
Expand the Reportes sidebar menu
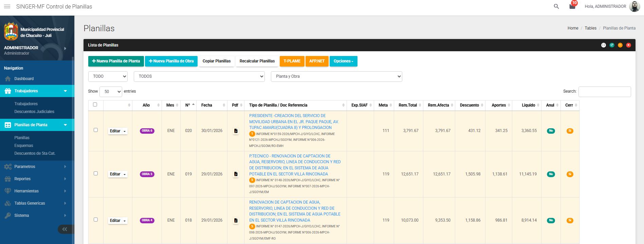pos(22,179)
